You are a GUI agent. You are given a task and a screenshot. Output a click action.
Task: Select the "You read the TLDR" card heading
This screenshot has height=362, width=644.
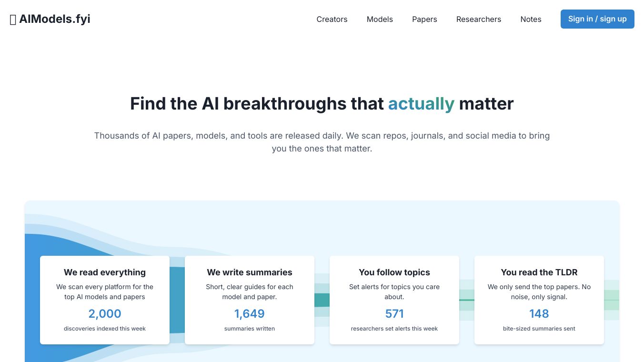(539, 272)
